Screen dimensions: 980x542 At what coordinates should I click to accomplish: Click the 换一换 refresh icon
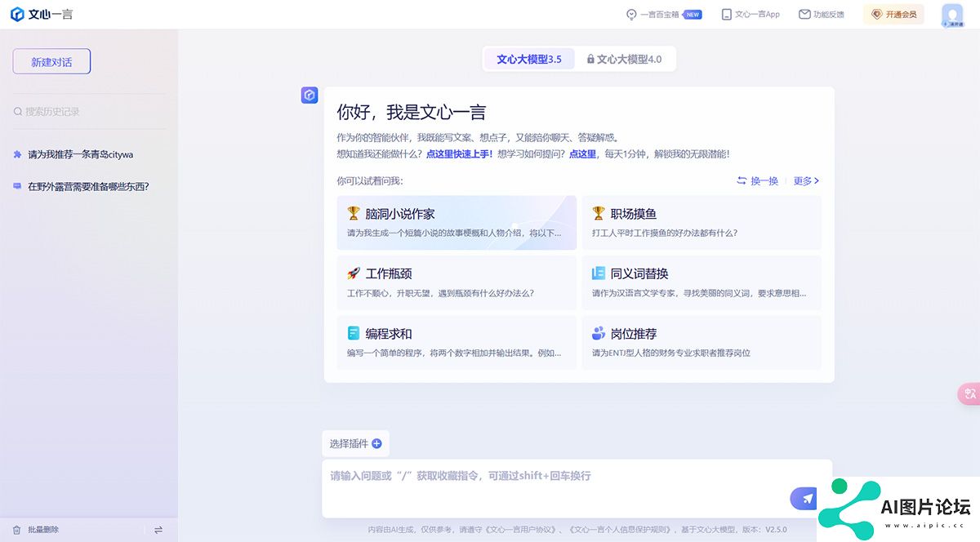tap(742, 181)
